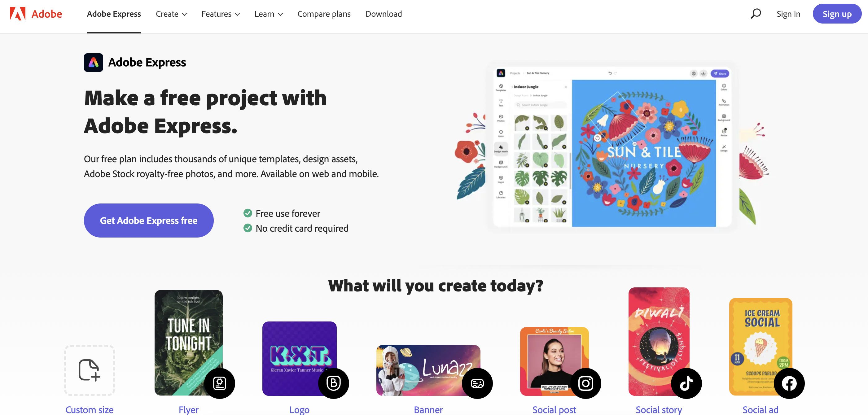Click the search icon in the navbar
The width and height of the screenshot is (868, 415).
755,13
